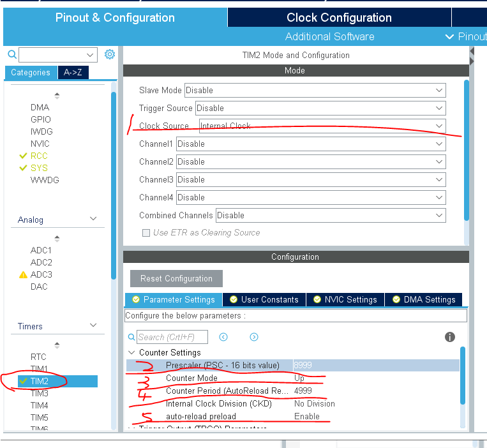This screenshot has width=487, height=448.
Task: Collapse panel using upper right arrow
Action: pos(472,51)
